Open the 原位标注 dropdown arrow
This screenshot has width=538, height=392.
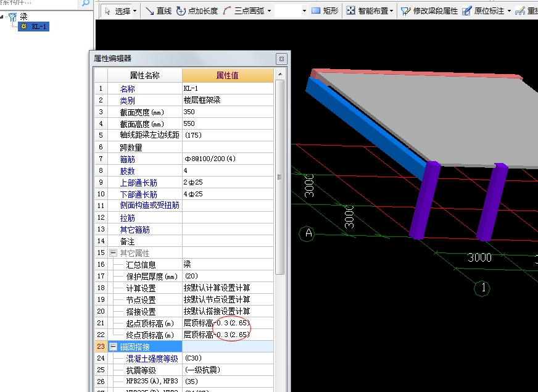[x=509, y=11]
